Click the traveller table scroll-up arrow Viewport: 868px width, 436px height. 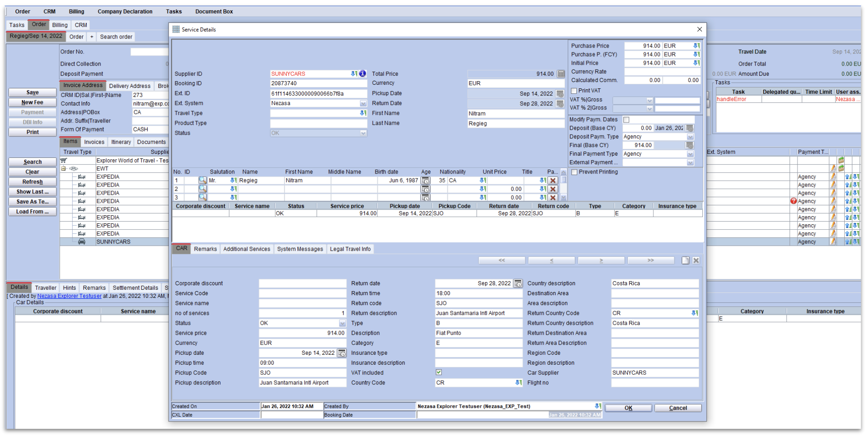click(564, 172)
